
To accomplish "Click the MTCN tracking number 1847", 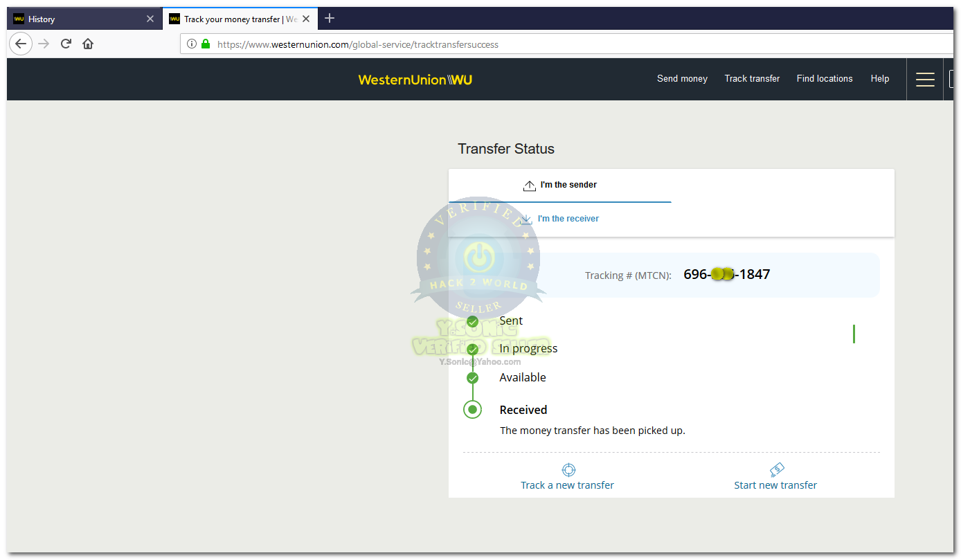I will (726, 274).
